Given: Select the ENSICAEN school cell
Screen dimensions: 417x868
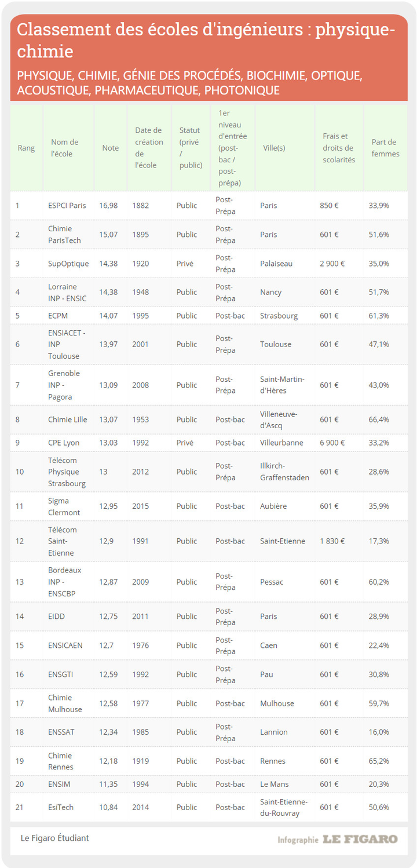Looking at the screenshot, I should pyautogui.click(x=67, y=645).
